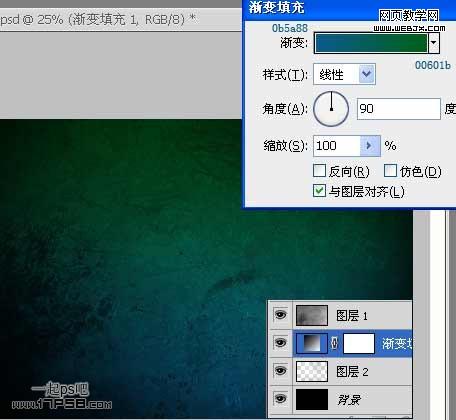Uncheck 与图层对齐 align with layer

[319, 191]
